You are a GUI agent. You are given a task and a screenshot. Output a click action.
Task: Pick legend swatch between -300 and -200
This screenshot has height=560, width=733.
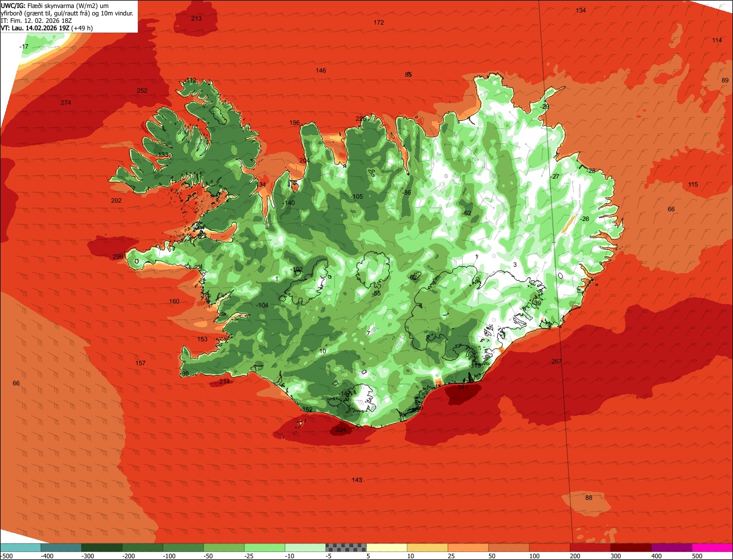(x=101, y=547)
